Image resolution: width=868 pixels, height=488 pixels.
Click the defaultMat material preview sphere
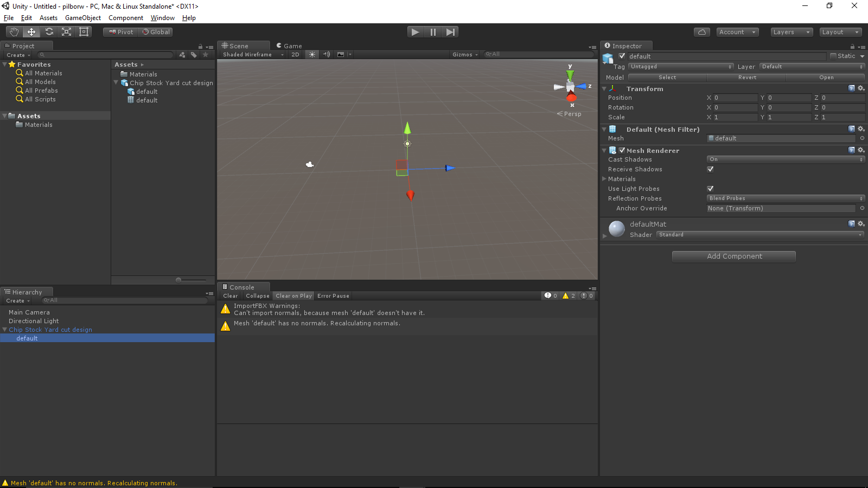coord(617,229)
